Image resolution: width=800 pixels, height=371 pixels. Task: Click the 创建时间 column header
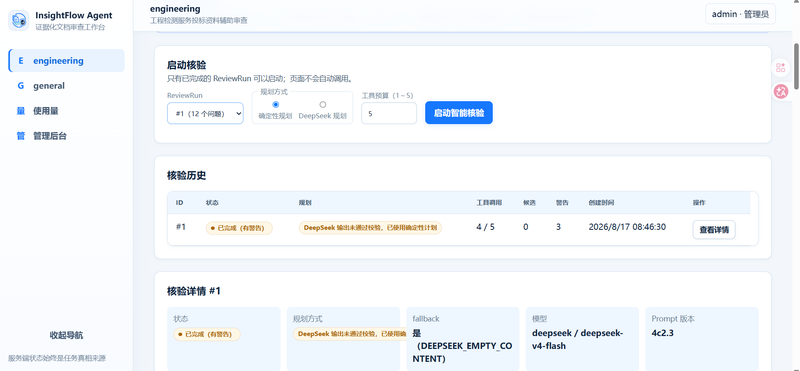click(x=601, y=203)
